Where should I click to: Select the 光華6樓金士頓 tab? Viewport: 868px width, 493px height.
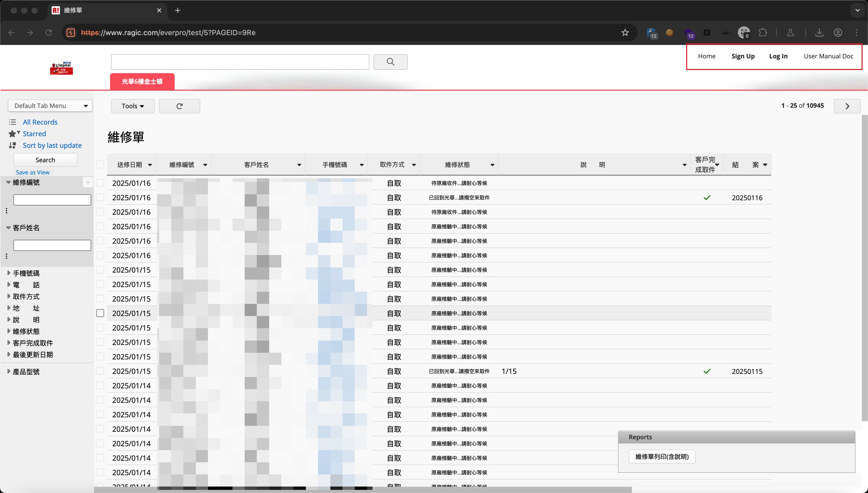point(142,82)
